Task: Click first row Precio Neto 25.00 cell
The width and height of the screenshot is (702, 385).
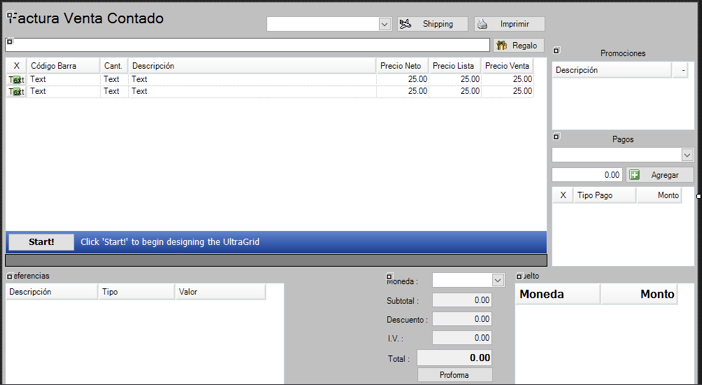Action: tap(402, 79)
